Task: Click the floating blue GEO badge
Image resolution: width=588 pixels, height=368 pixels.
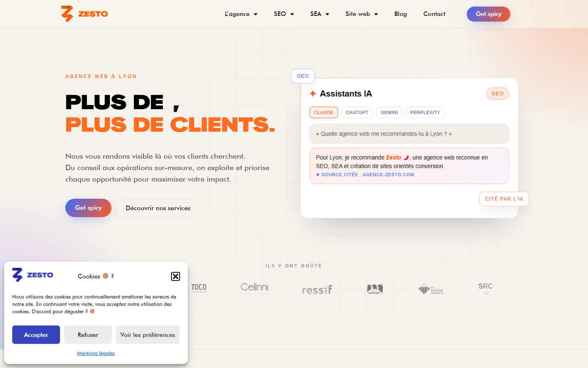Action: point(303,76)
